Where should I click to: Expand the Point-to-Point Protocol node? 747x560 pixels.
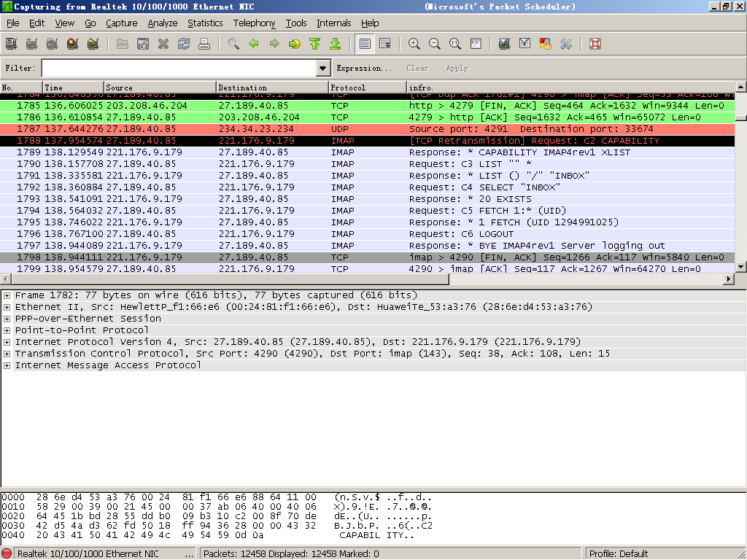click(7, 330)
